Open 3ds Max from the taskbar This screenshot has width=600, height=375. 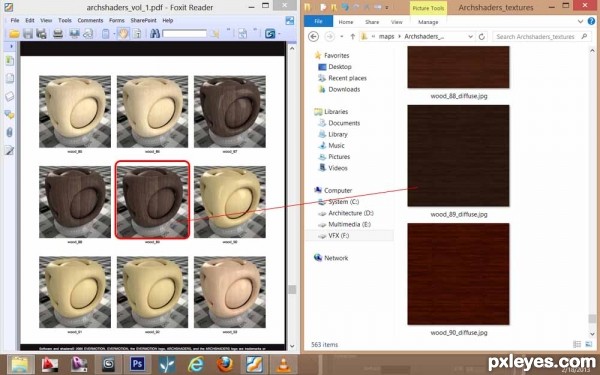[x=108, y=364]
